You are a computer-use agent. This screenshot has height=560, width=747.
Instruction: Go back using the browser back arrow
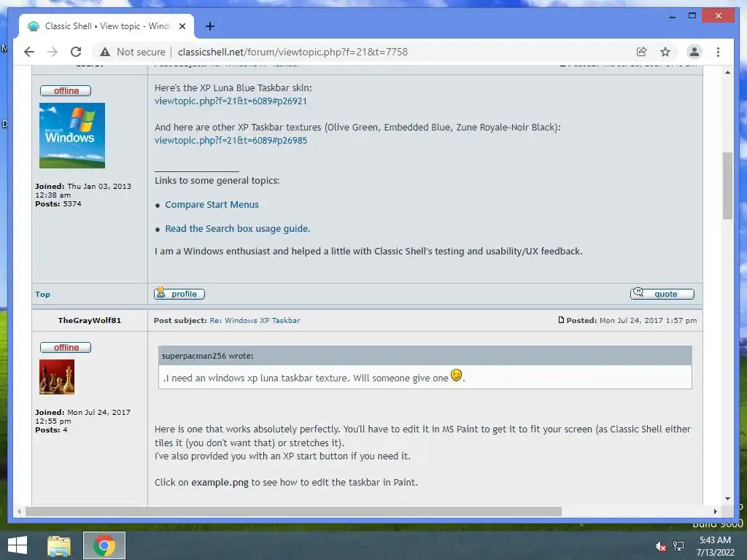tap(29, 52)
